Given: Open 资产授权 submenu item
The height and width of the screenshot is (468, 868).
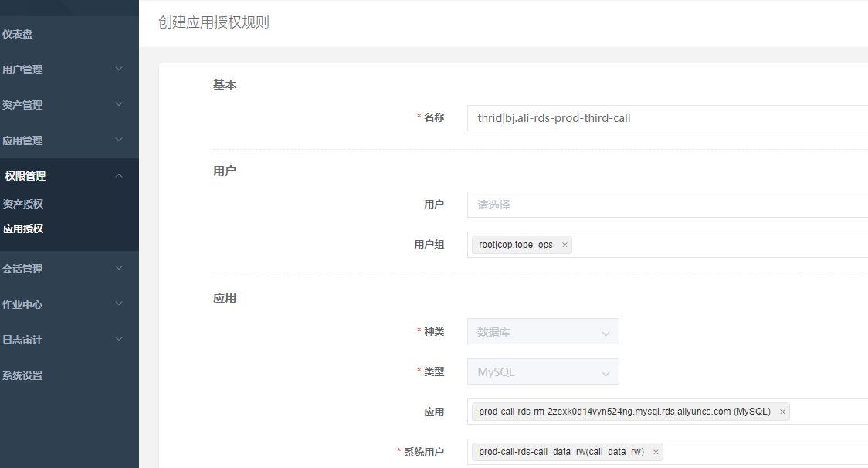Looking at the screenshot, I should tap(22, 204).
